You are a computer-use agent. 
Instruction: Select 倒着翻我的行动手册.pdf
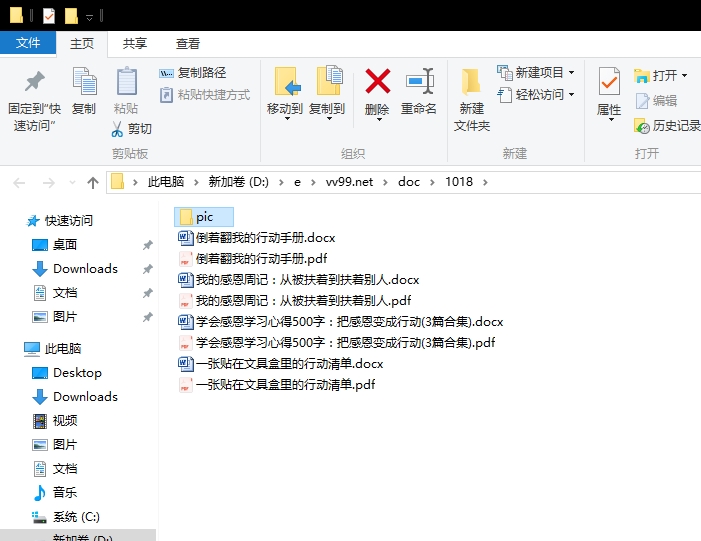click(253, 259)
